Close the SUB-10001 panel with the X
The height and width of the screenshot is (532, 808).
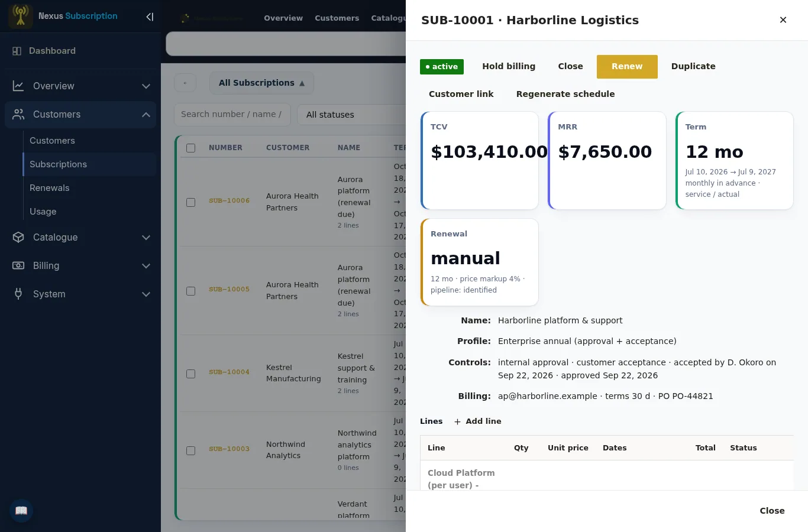tap(783, 20)
